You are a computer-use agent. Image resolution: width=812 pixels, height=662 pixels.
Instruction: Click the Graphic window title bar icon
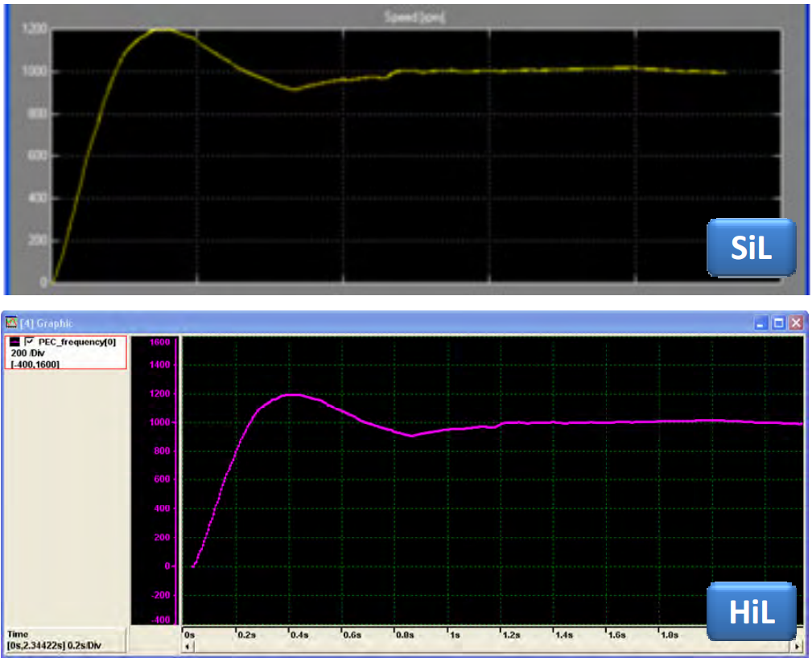[x=11, y=323]
